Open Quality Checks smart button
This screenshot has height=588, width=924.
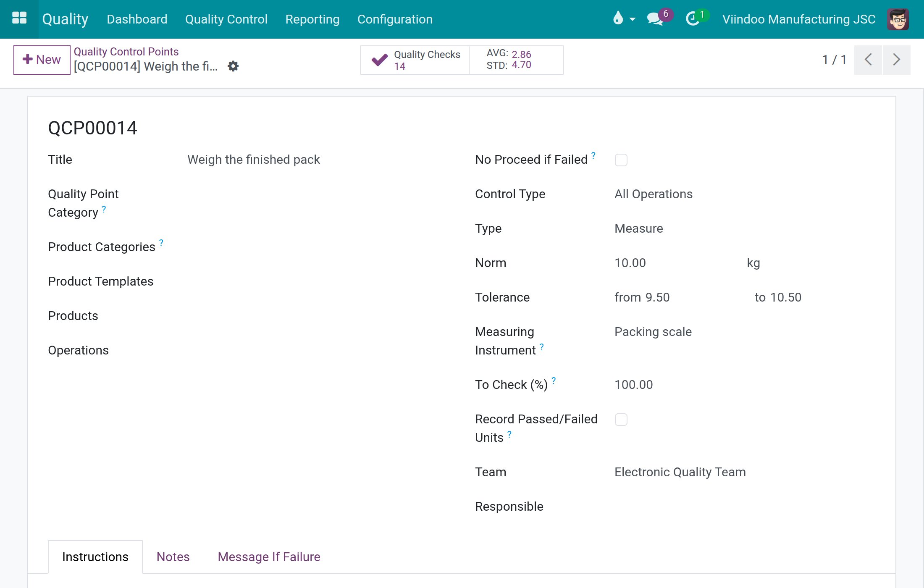click(x=415, y=60)
